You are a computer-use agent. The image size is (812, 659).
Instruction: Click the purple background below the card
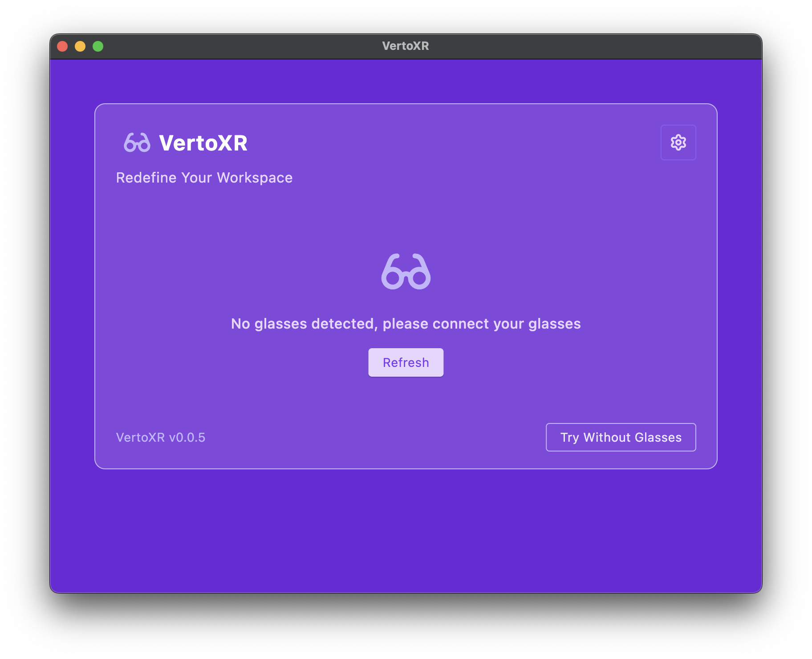(406, 530)
